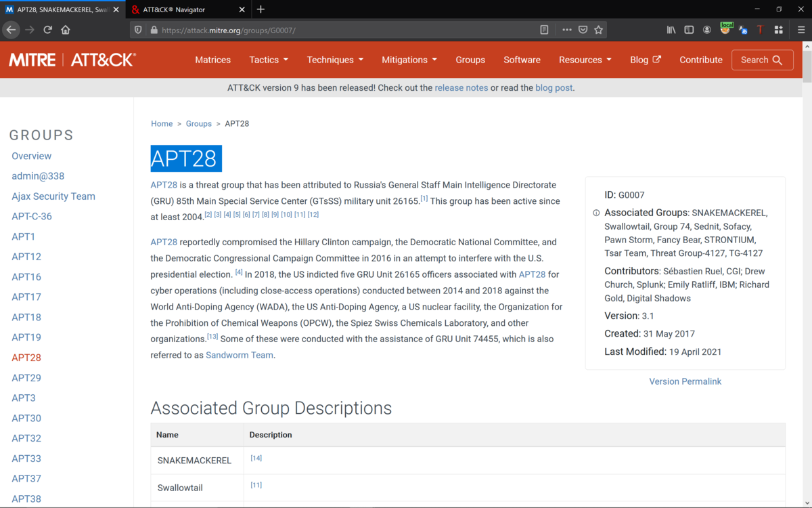The image size is (812, 508).
Task: Toggle reader view for this page
Action: click(x=544, y=30)
